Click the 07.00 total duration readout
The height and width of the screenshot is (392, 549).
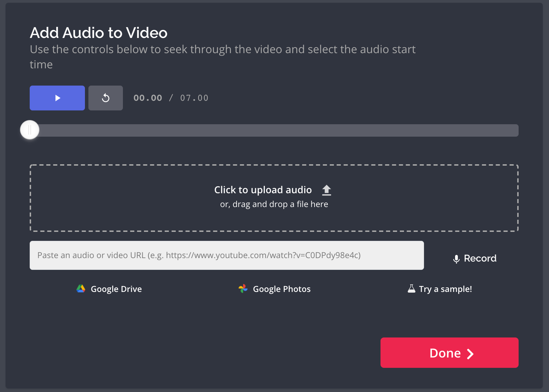coord(194,98)
